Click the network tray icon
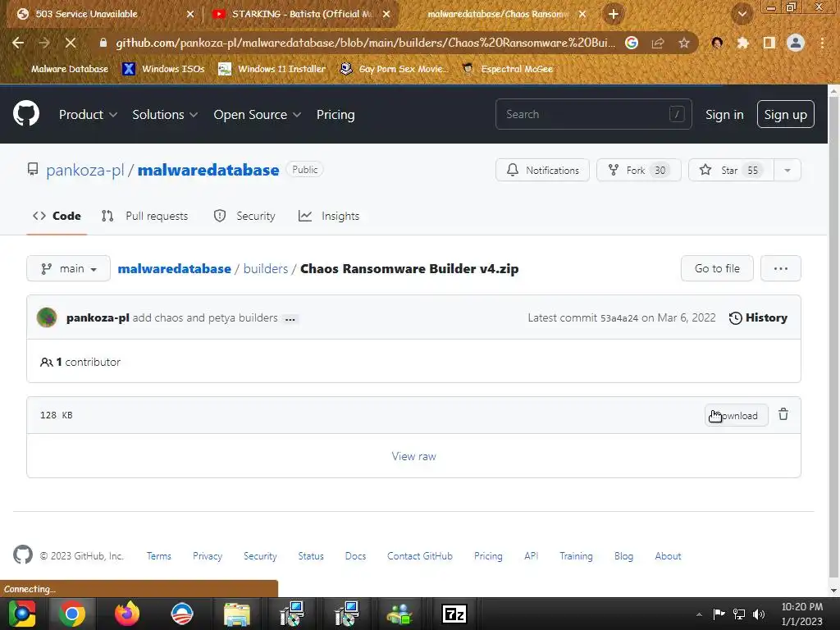This screenshot has width=840, height=630. point(739,614)
